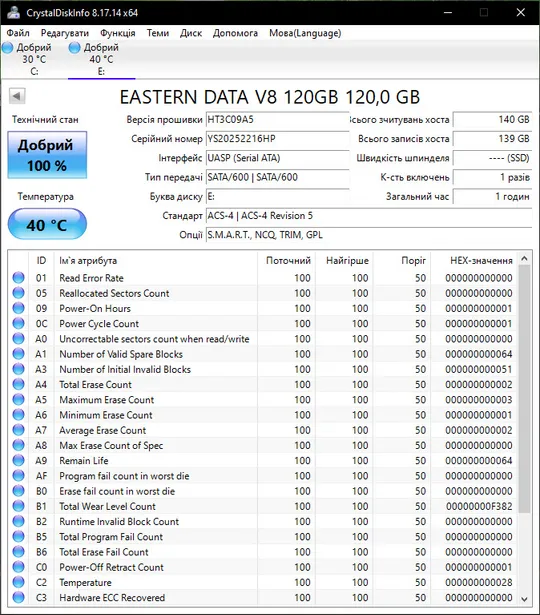Image resolution: width=540 pixels, height=615 pixels.
Task: Click the blue status orb for disk C:
Action: [x=7, y=47]
